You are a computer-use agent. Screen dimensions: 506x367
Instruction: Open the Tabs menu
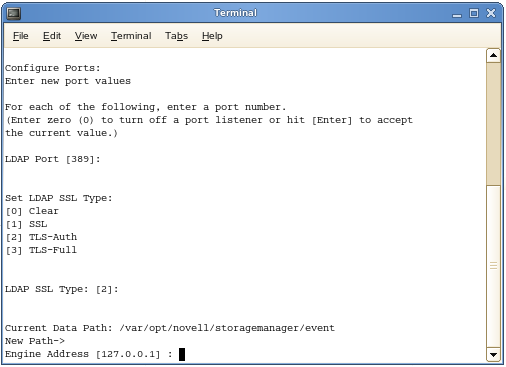pos(176,36)
